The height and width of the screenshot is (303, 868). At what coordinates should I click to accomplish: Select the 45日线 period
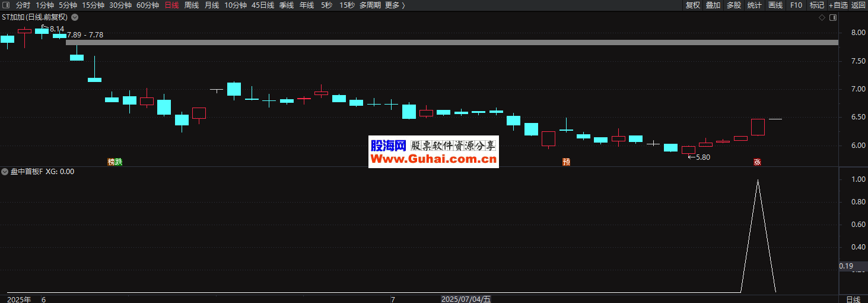pos(263,5)
